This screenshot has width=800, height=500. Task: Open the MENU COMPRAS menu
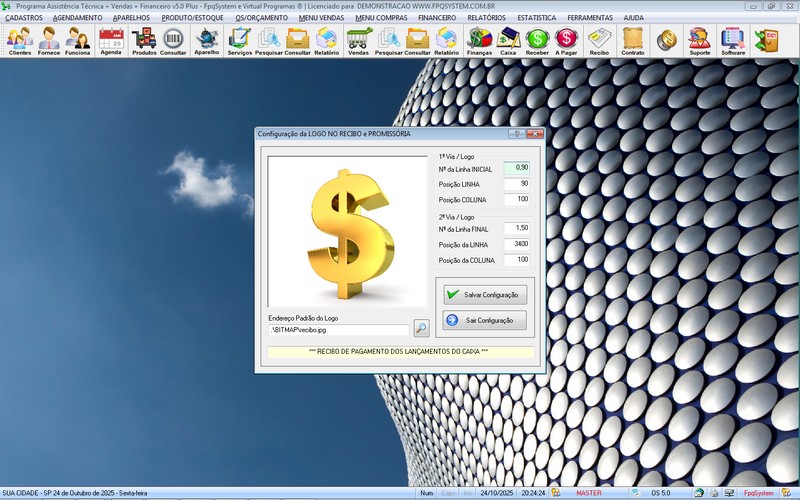[x=381, y=17]
